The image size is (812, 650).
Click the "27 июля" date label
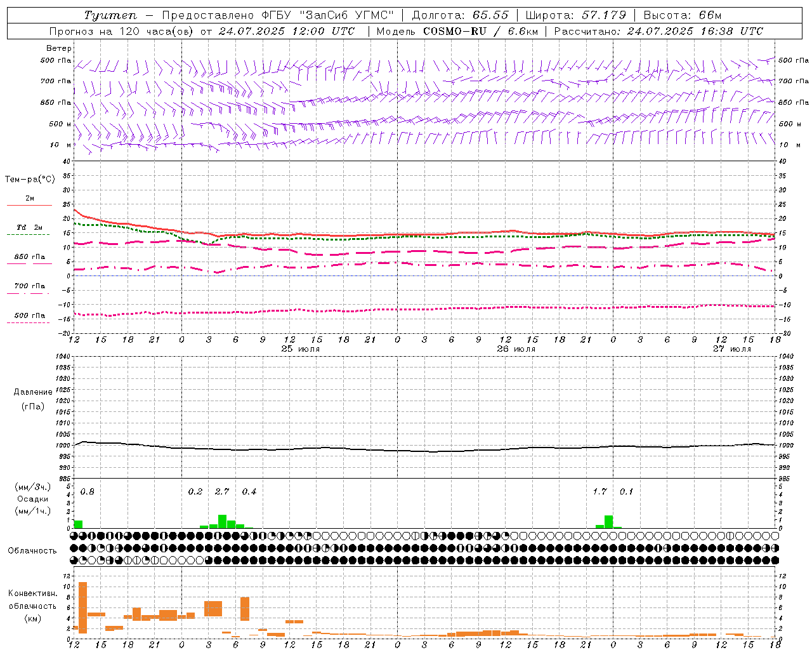[732, 349]
